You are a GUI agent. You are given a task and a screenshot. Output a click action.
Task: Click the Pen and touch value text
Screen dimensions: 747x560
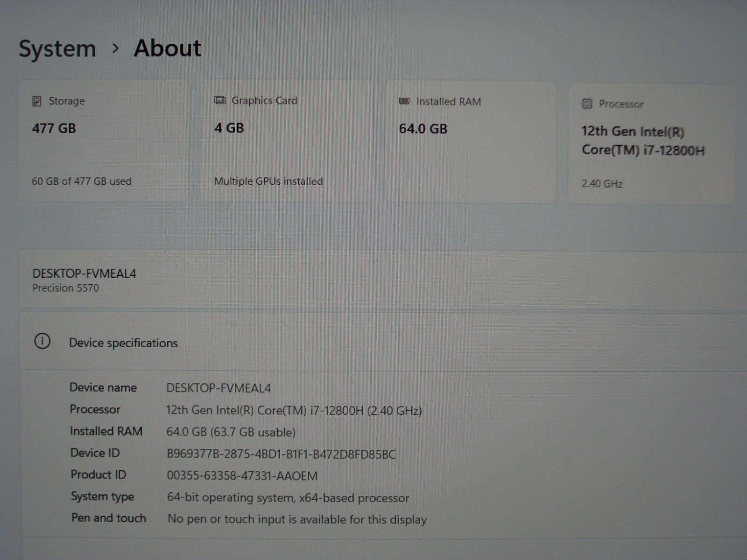pos(297,519)
